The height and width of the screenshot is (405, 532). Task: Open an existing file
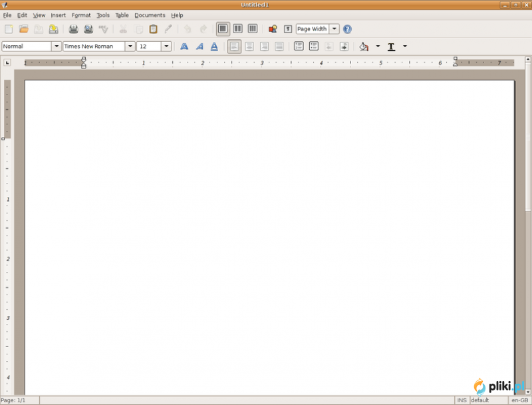(24, 29)
